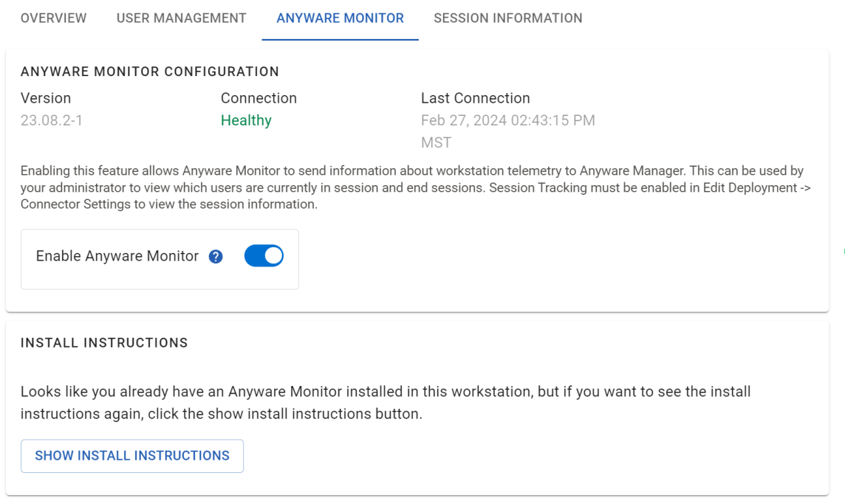Click the Version label
This screenshot has width=845, height=504.
(x=46, y=98)
